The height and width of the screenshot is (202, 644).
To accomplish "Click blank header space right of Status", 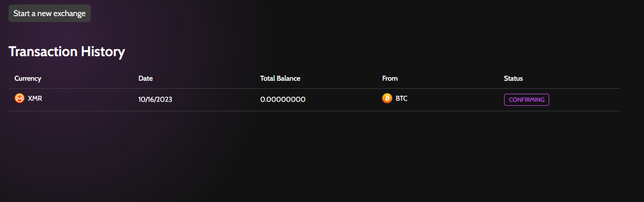I will point(571,78).
